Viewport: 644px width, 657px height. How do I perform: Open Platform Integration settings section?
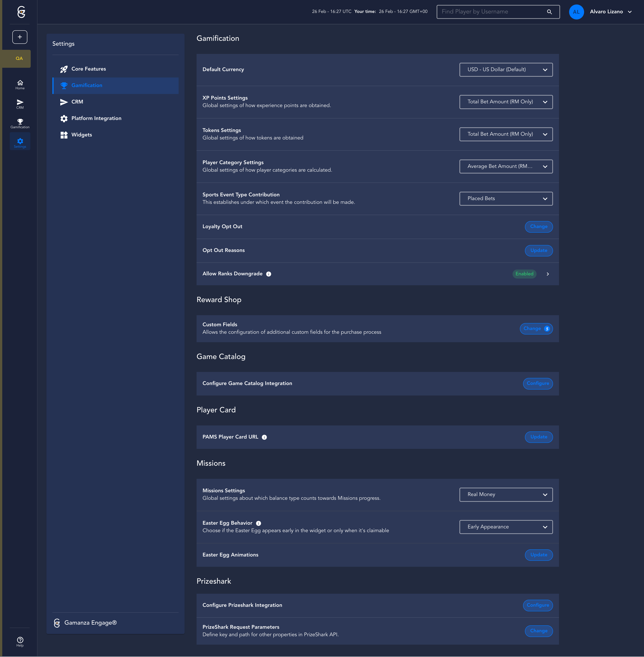point(96,118)
